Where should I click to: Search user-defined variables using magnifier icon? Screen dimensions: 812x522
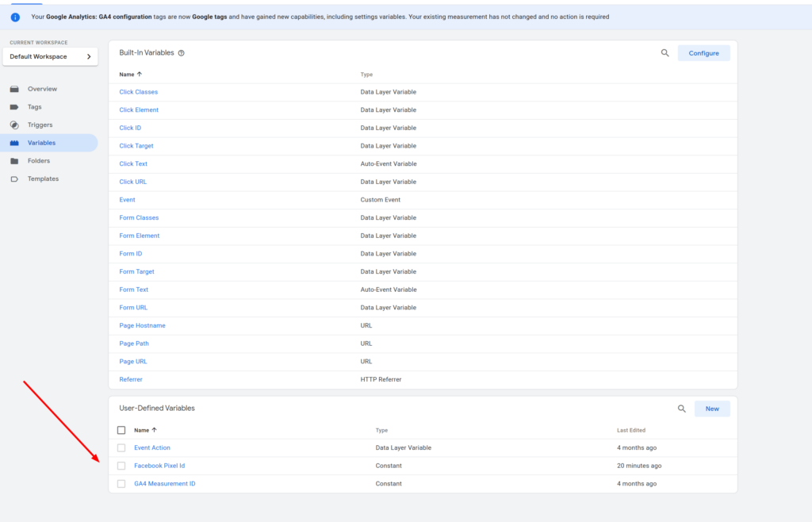[681, 409]
